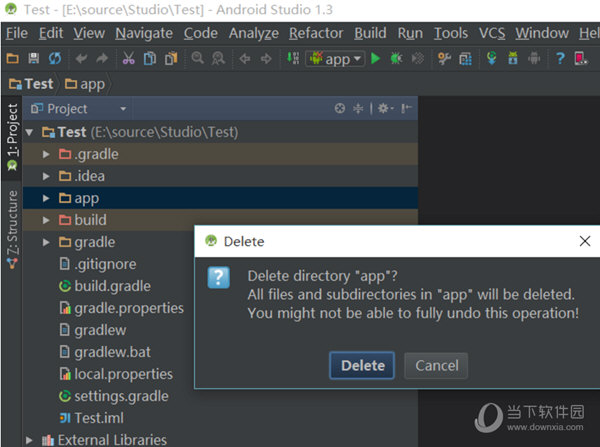Expand External Libraries node

(x=29, y=440)
